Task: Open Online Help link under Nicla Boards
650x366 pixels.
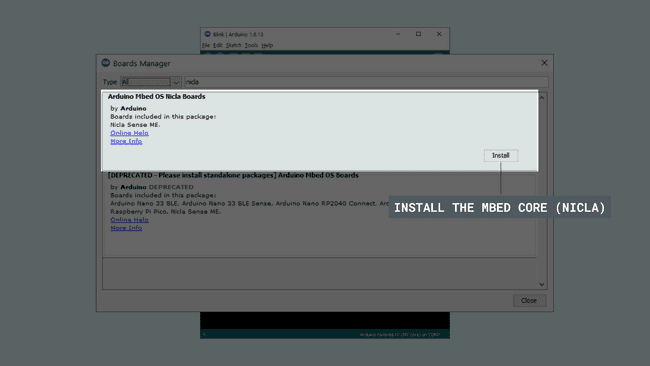Action: point(129,133)
